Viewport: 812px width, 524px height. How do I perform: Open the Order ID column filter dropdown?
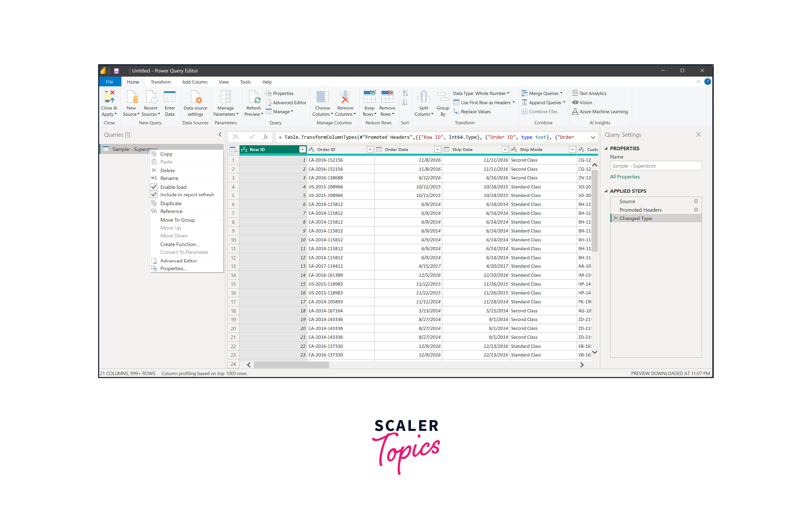tap(370, 149)
